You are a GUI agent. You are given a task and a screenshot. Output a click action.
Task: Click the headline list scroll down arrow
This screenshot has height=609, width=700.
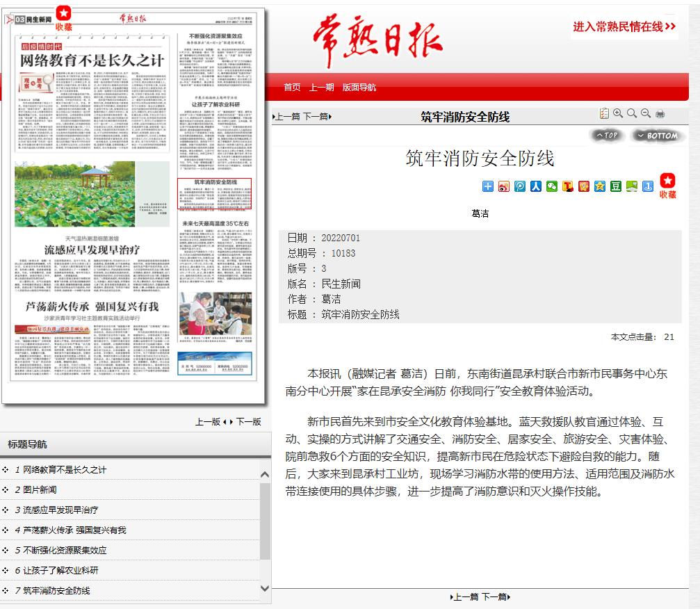click(265, 588)
